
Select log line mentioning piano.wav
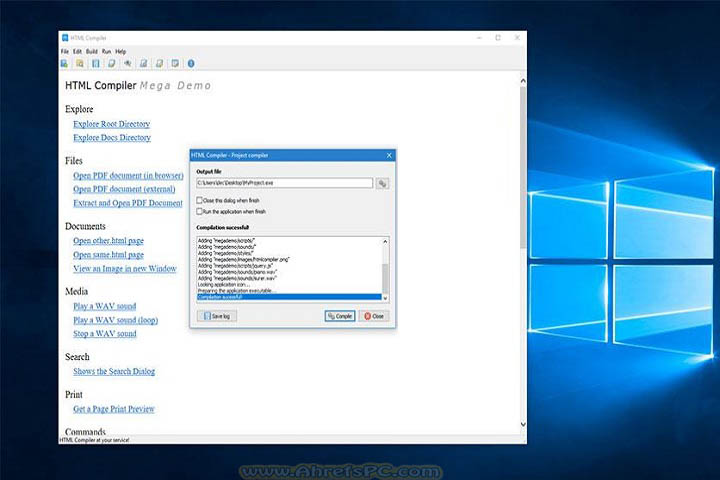[289, 272]
